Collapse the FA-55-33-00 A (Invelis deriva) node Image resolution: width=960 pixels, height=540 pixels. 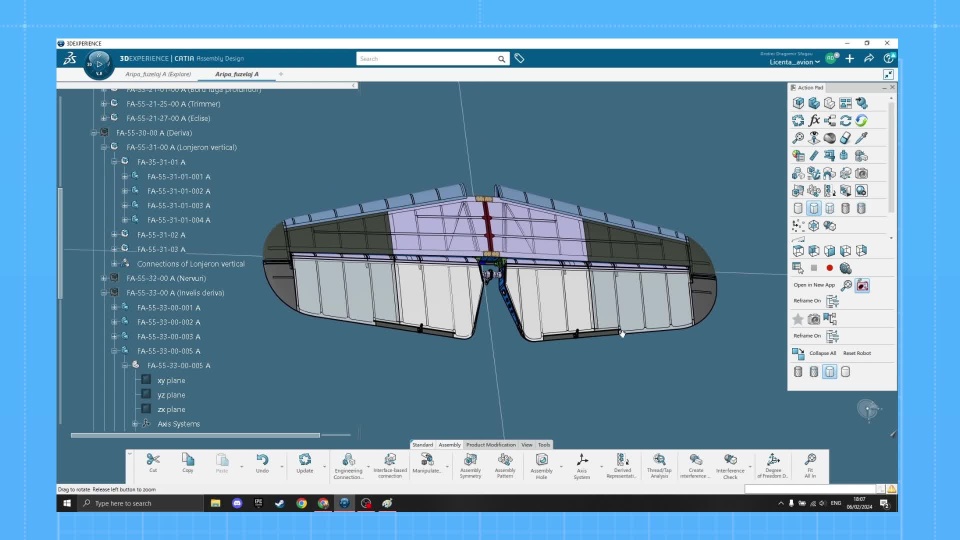pyautogui.click(x=104, y=293)
